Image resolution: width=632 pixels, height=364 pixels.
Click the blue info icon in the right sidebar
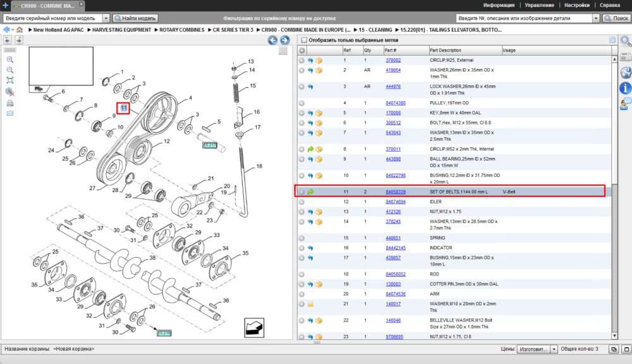(625, 88)
